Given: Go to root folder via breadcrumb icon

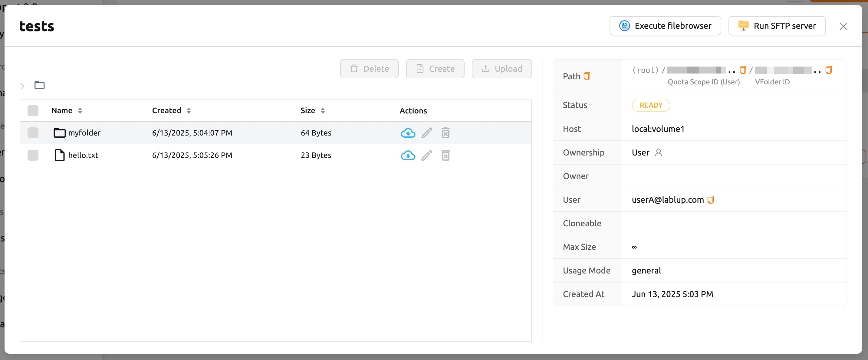Looking at the screenshot, I should [x=39, y=85].
